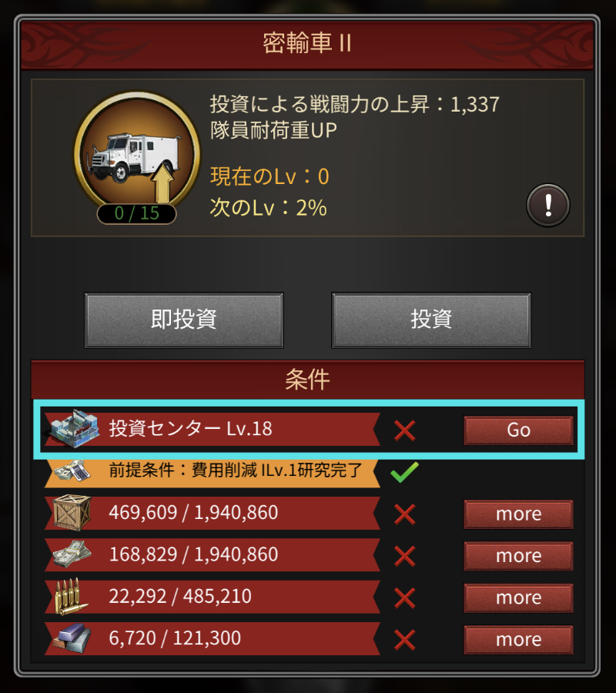
Task: Click the wooden crate resource icon
Action: (x=72, y=513)
